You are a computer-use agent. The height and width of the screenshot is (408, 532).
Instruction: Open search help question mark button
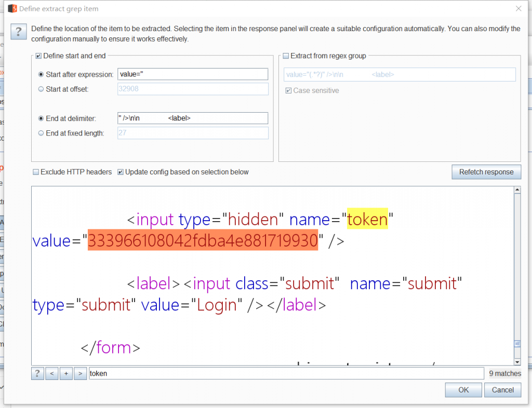pos(37,373)
